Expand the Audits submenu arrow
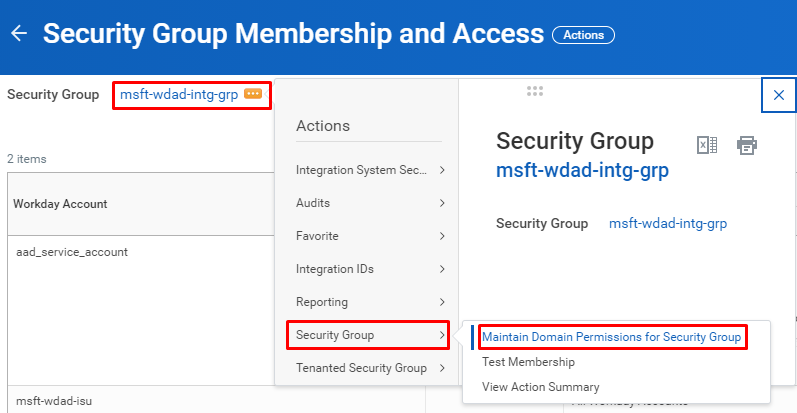 pyautogui.click(x=441, y=203)
